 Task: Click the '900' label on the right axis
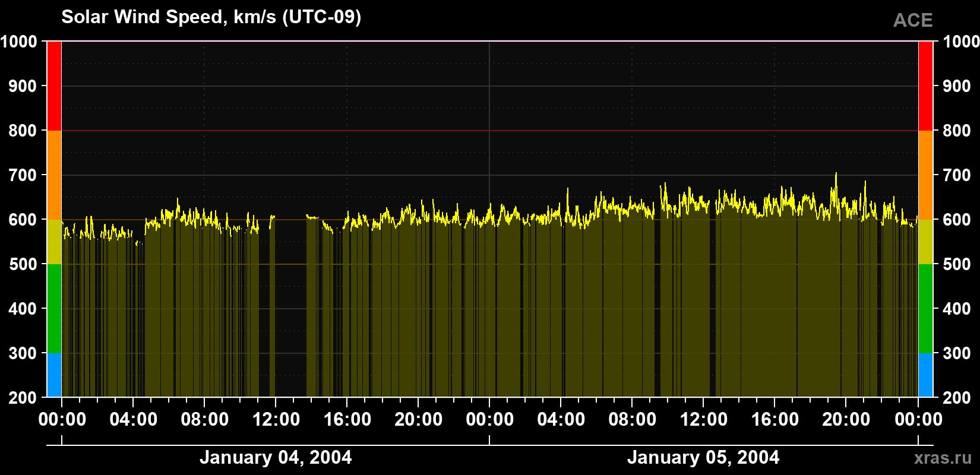(x=957, y=86)
